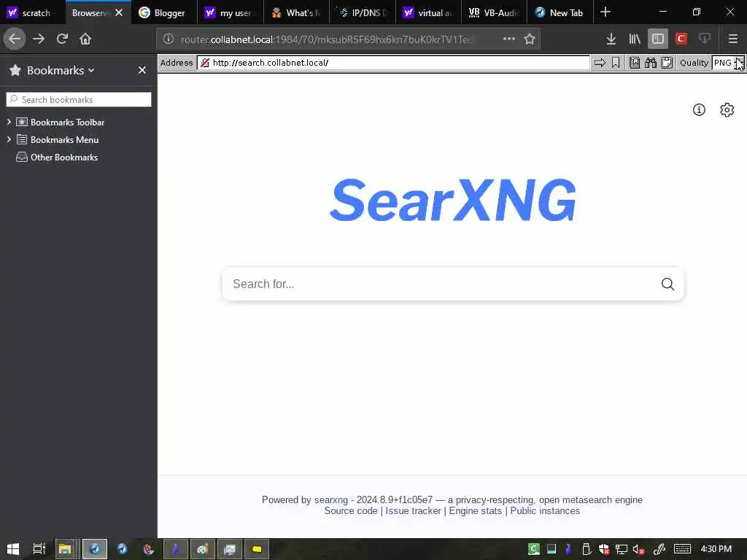This screenshot has width=747, height=560.
Task: Open the Engine stats link
Action: pos(476,511)
